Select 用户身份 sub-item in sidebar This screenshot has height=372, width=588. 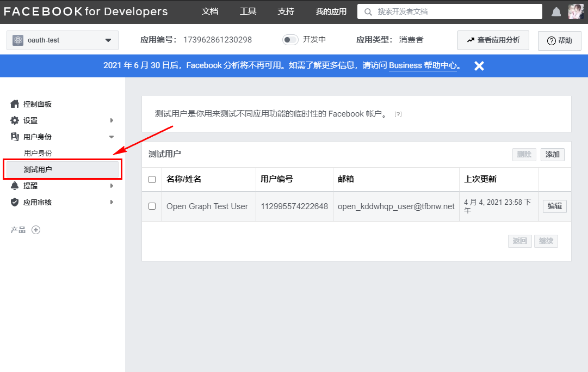[38, 153]
